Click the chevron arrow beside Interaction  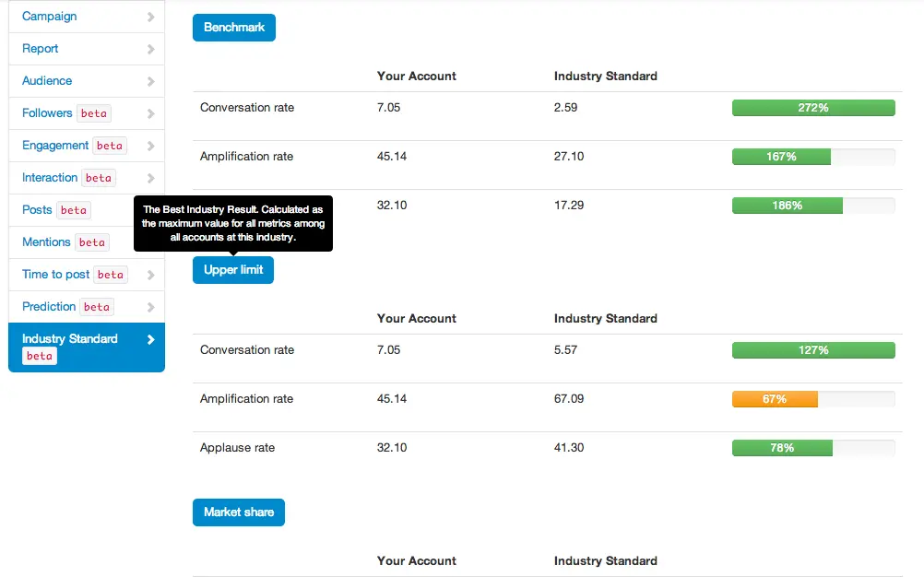click(x=151, y=178)
